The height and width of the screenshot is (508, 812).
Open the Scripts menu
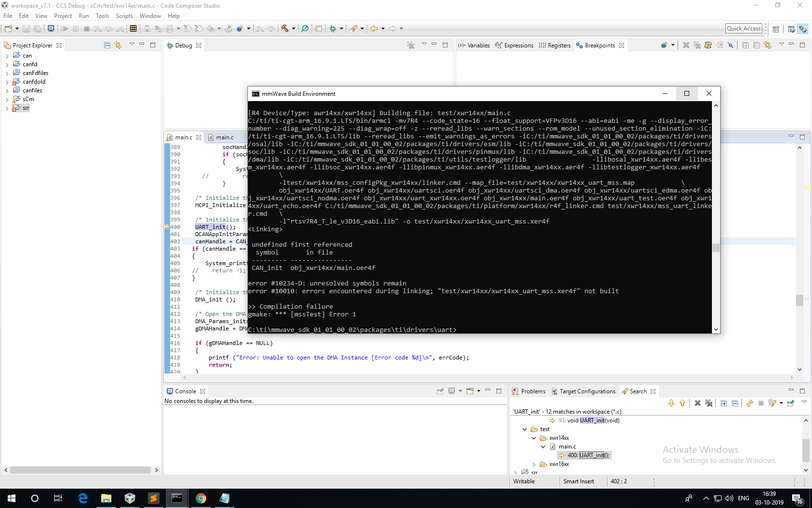[124, 16]
